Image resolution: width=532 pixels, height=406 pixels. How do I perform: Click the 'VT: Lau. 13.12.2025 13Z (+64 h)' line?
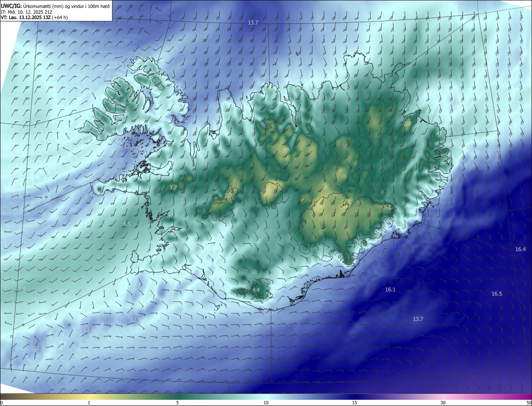34,17
